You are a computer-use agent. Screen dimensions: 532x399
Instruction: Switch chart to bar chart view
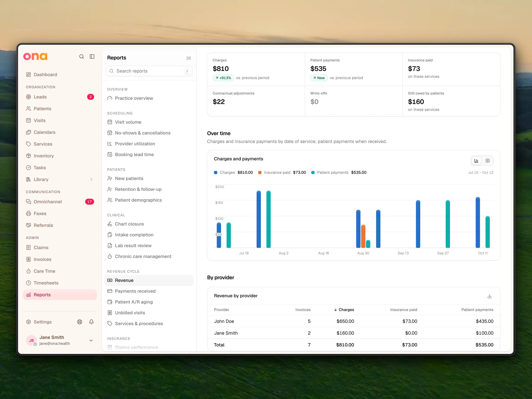[x=476, y=161]
